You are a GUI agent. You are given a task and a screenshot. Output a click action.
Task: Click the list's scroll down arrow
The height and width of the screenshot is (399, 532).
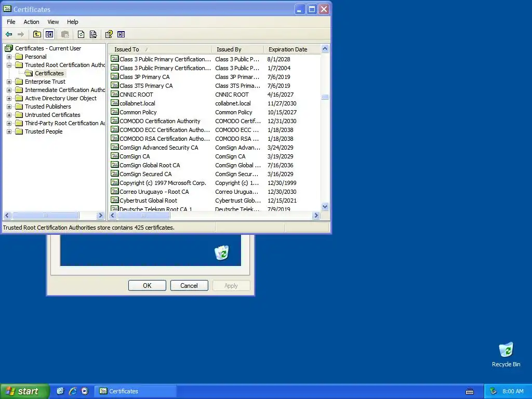[x=325, y=207]
